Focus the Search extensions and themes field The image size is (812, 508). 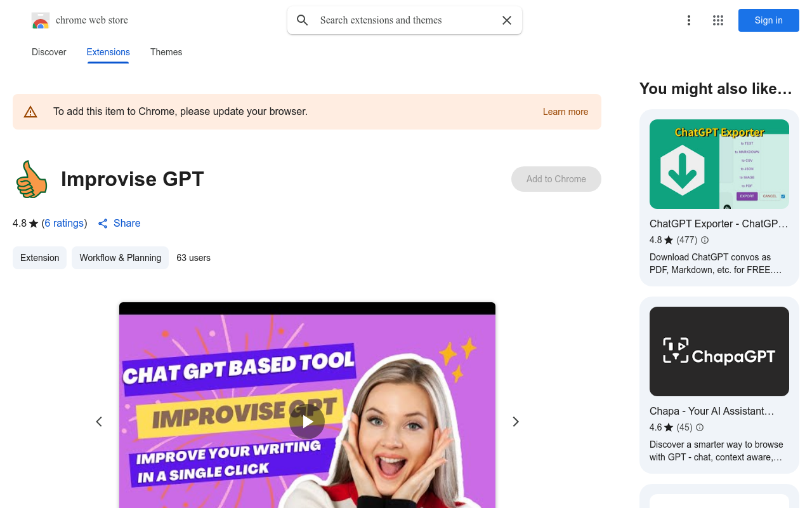[x=405, y=20]
